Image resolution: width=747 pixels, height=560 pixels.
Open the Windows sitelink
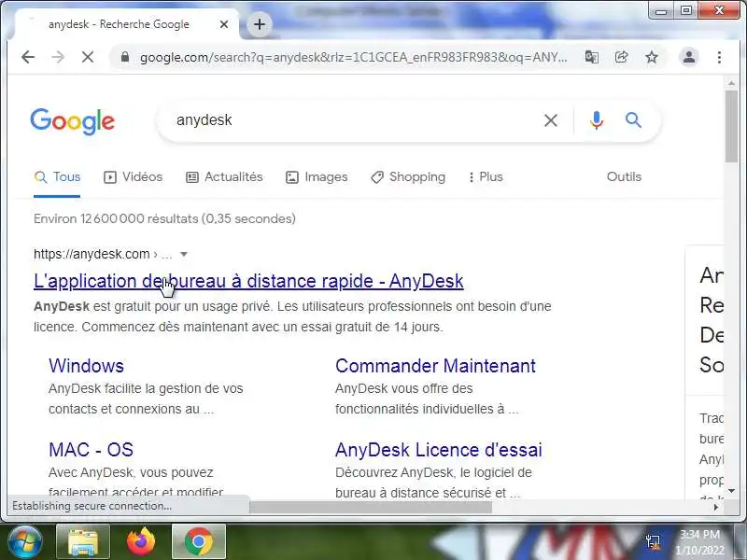(x=86, y=366)
